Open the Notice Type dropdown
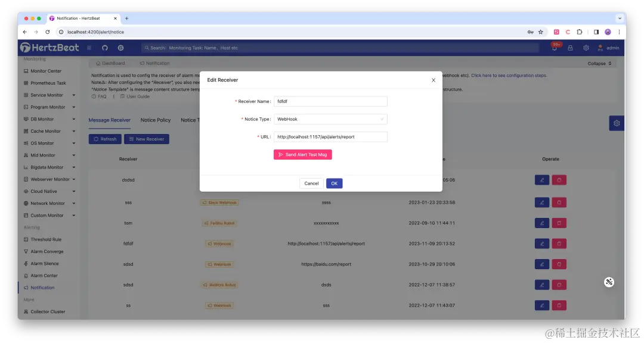The height and width of the screenshot is (343, 644). (x=330, y=119)
